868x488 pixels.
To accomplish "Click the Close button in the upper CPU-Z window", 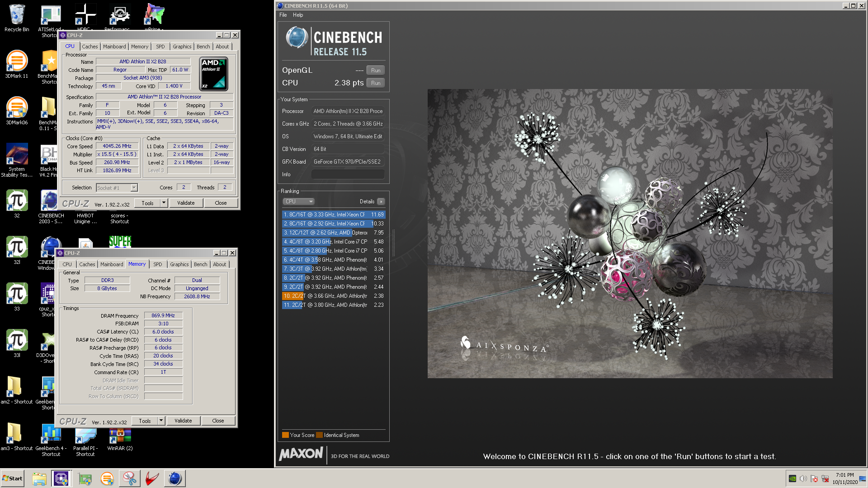I will pos(221,203).
